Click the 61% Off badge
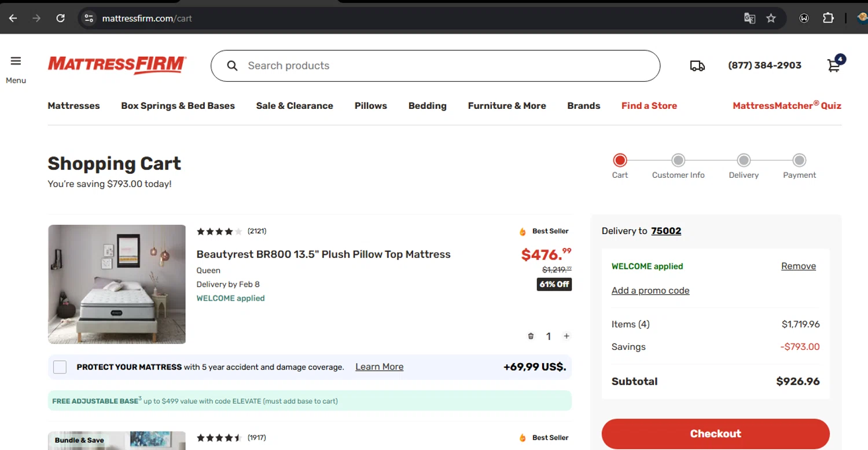This screenshot has height=450, width=868. point(554,284)
